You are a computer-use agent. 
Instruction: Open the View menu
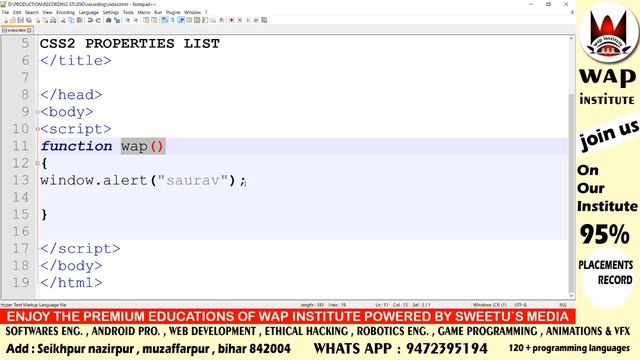(x=47, y=12)
